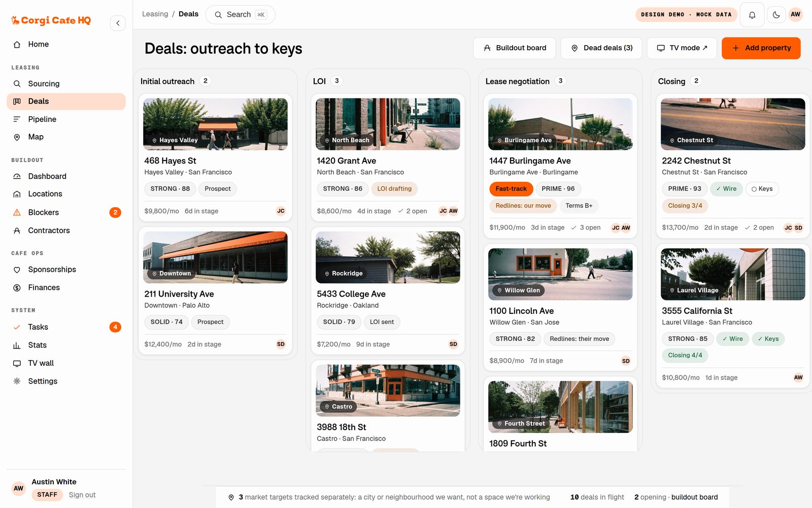
Task: Click the Deals open-book icon in sidebar
Action: pos(17,102)
